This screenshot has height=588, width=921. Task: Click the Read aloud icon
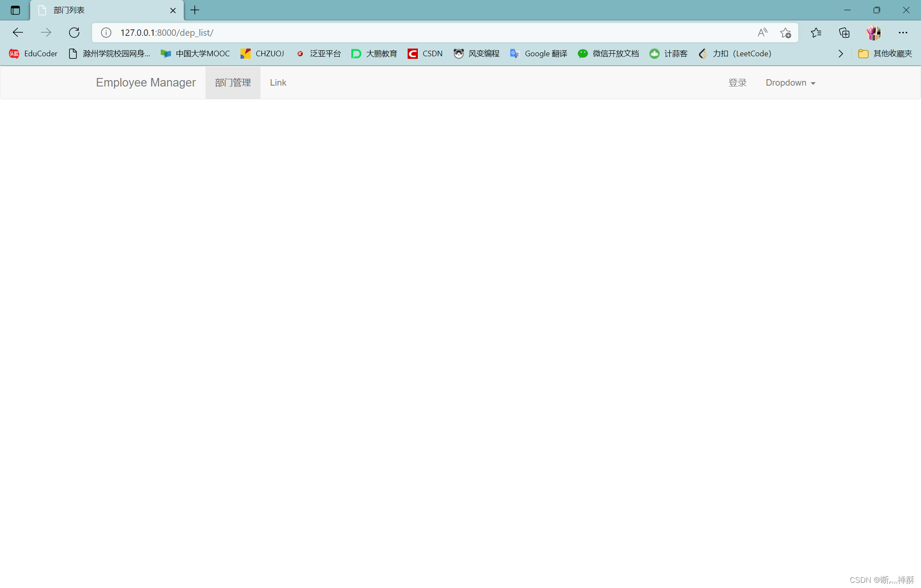pyautogui.click(x=762, y=32)
